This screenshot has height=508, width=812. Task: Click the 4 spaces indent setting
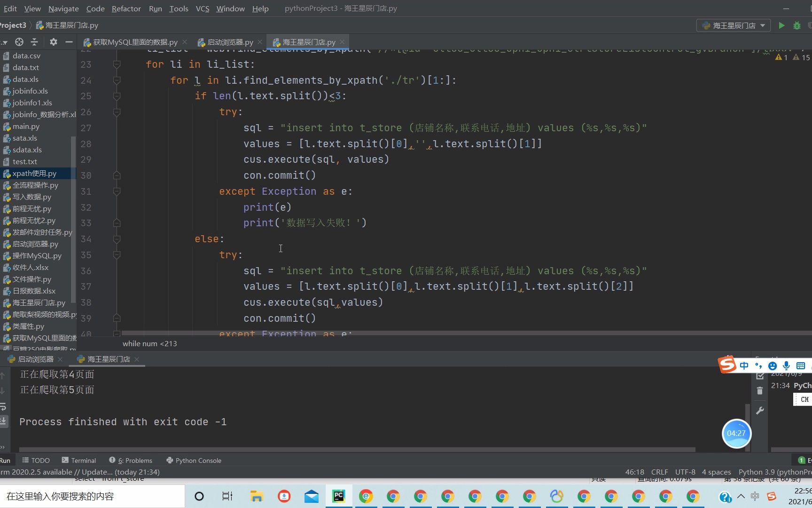coord(716,472)
